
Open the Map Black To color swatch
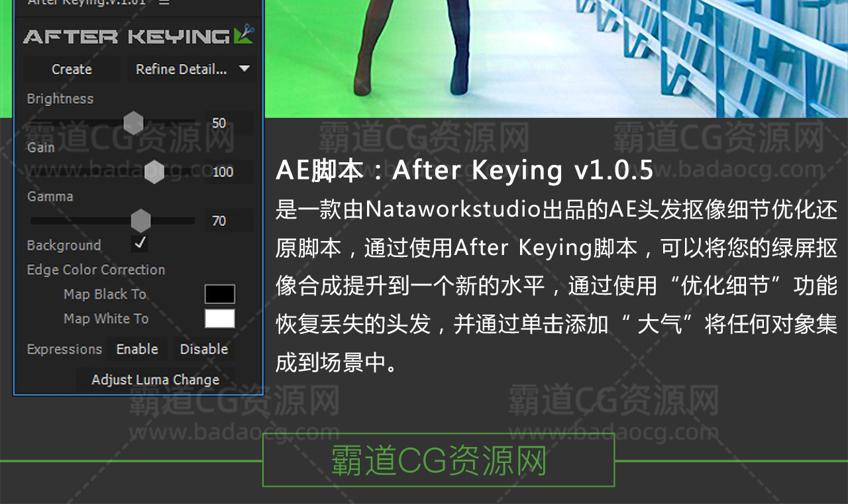click(220, 294)
